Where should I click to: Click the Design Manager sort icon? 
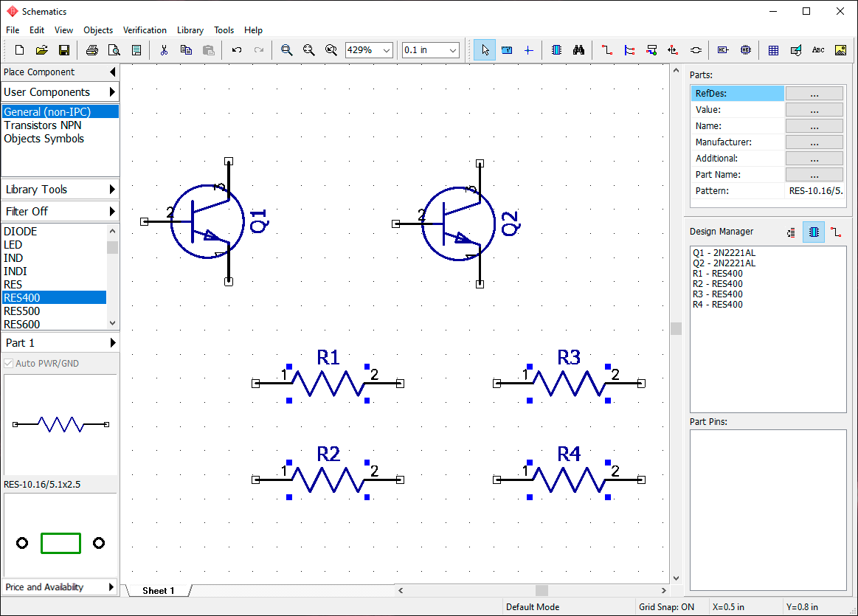click(792, 232)
